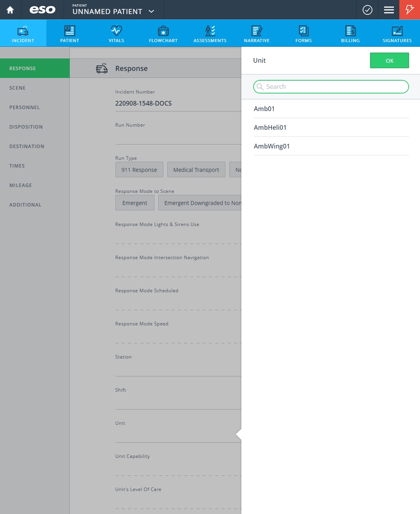The image size is (420, 514).
Task: Select the 911 Response run type
Action: [x=139, y=170]
